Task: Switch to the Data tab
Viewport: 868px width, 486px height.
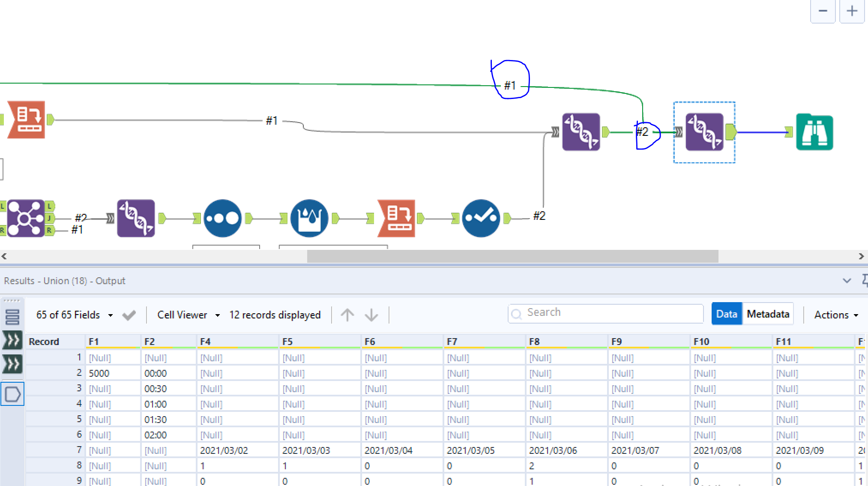Action: [727, 314]
